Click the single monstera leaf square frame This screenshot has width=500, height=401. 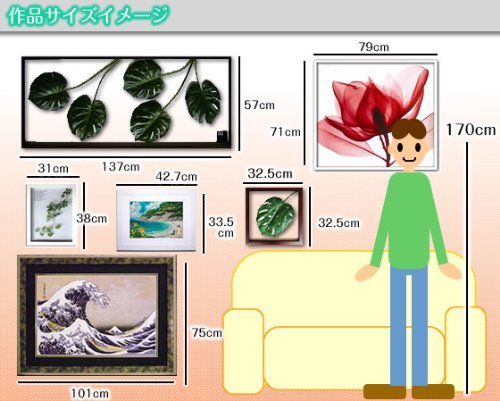click(275, 217)
